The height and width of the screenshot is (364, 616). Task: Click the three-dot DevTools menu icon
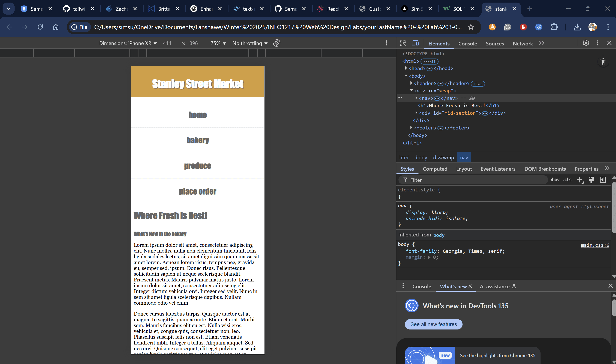[598, 43]
